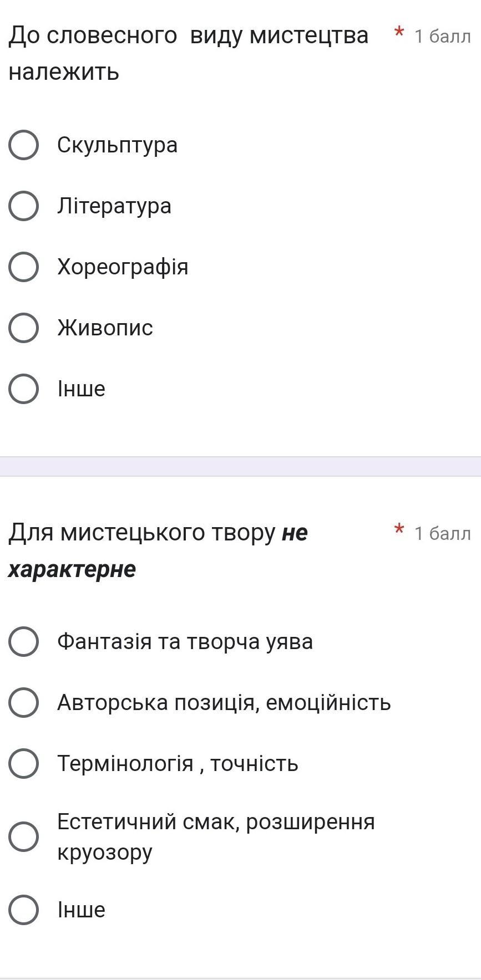
Task: Click the 1 балл label of first question
Action: click(442, 37)
